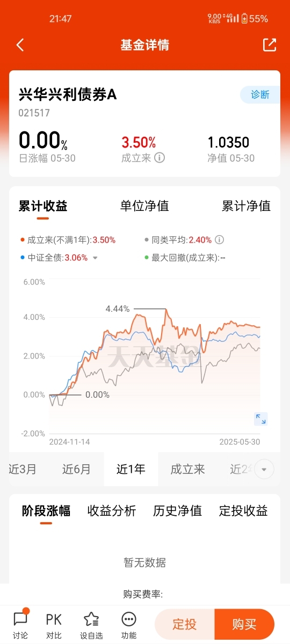The image size is (290, 644).
Task: Tap info icon beside 成立来
Action: 160,158
